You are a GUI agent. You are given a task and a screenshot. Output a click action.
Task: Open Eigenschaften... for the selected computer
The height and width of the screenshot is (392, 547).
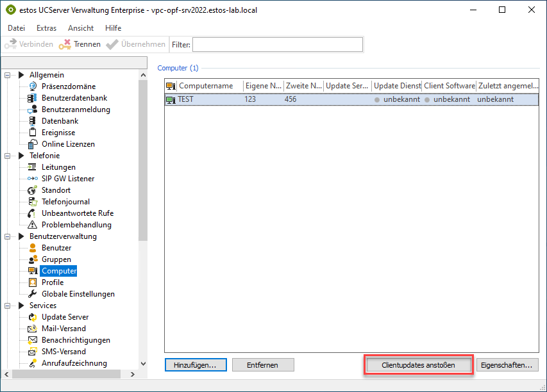tap(507, 365)
